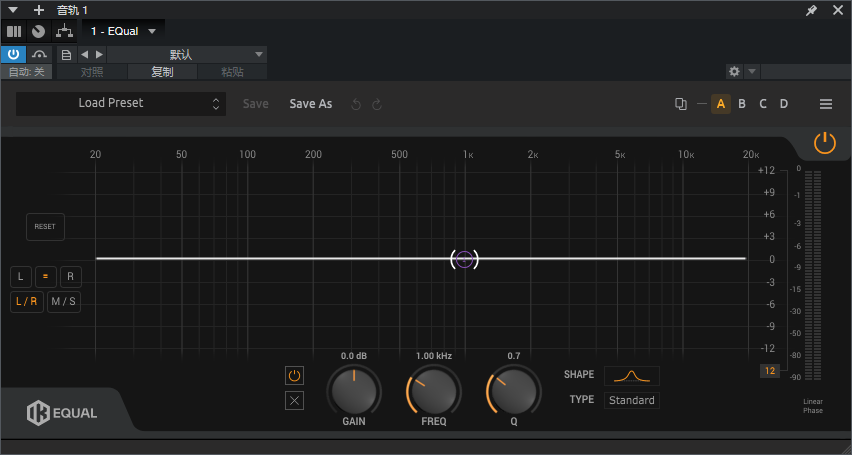
Task: Open the routing view icon
Action: [65, 32]
